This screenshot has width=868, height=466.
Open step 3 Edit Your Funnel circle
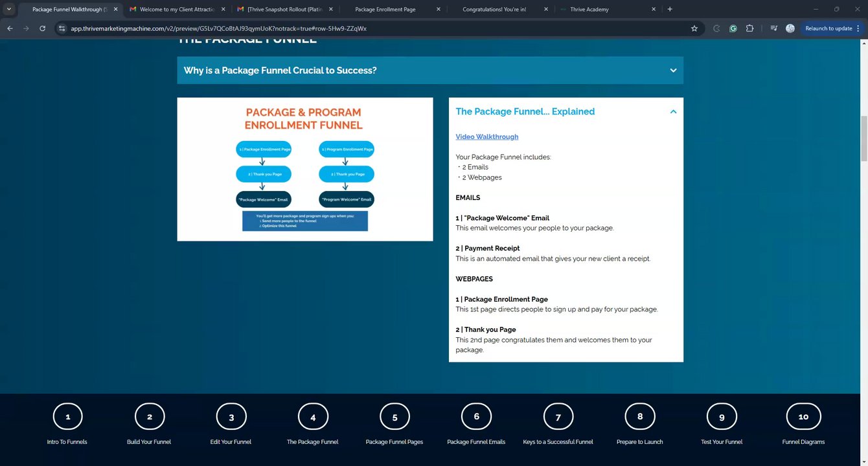(231, 417)
